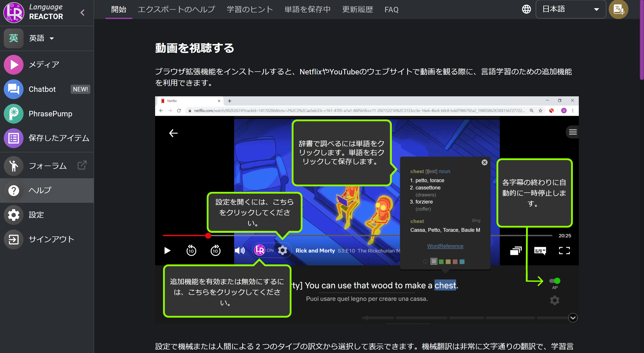Viewport: 644px width, 353px height.
Task: Open 保存したアイテム in the sidebar
Action: (x=47, y=138)
